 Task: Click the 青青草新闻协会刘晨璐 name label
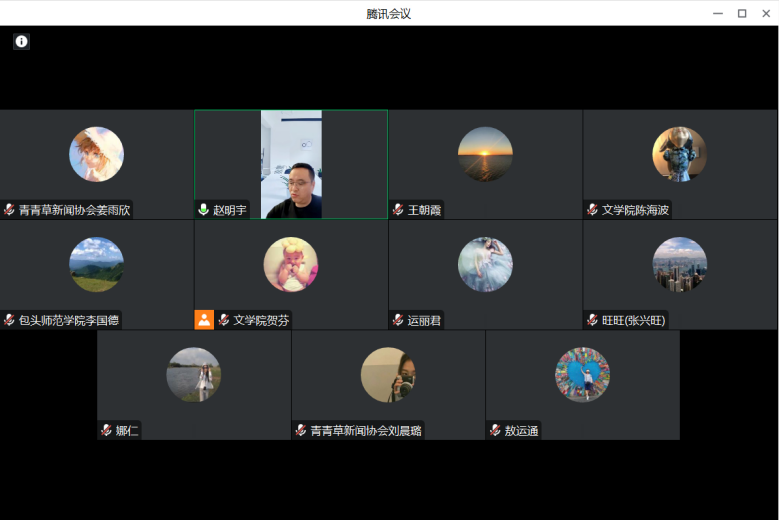pyautogui.click(x=366, y=431)
